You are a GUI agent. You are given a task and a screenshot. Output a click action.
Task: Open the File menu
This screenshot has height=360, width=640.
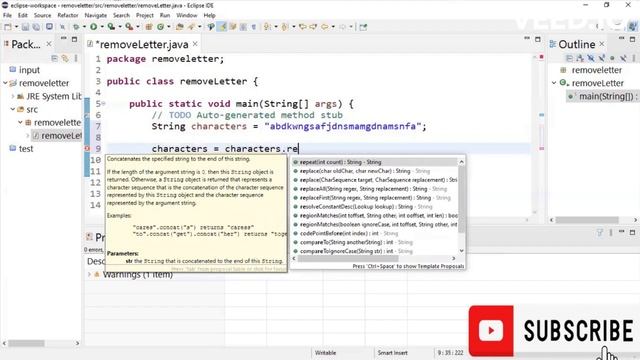(7, 16)
